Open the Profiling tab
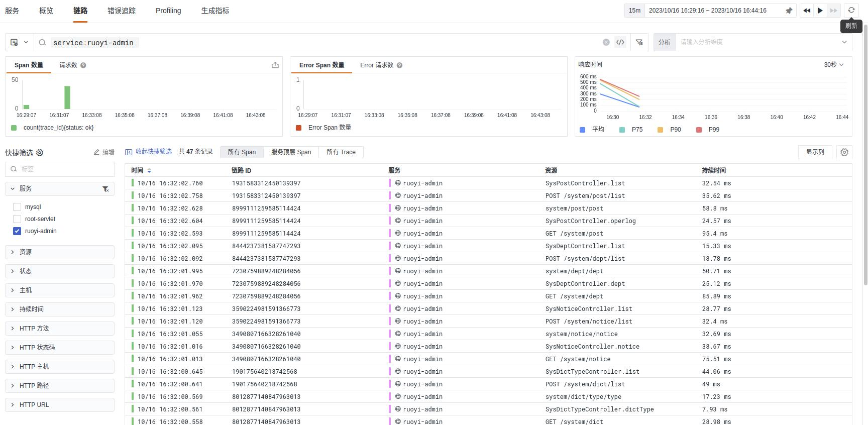868x425 pixels. [168, 11]
